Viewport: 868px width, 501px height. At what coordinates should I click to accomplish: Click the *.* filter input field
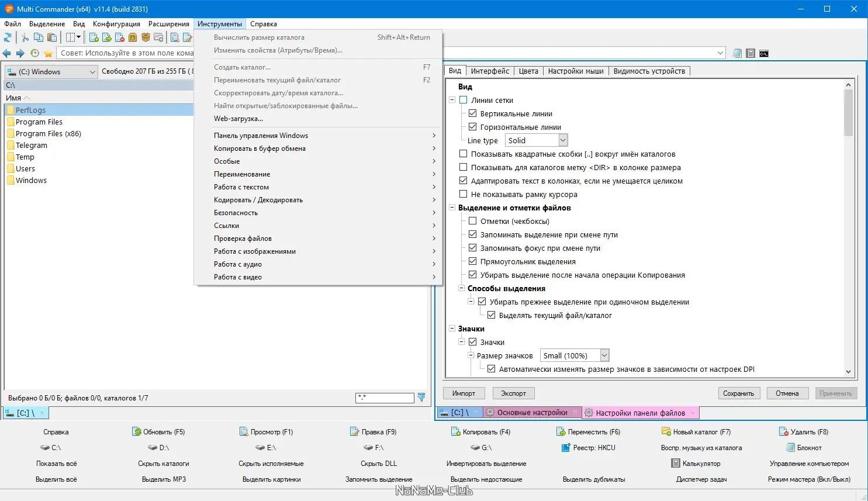[385, 398]
